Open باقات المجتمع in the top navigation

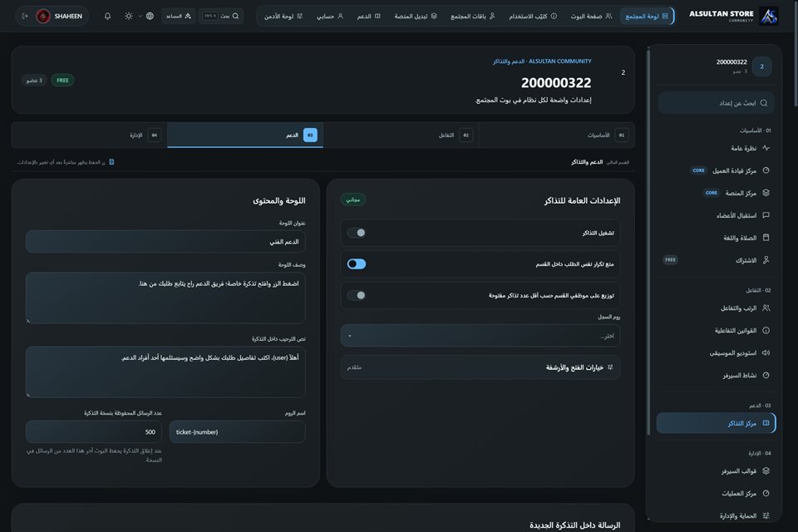pos(473,17)
